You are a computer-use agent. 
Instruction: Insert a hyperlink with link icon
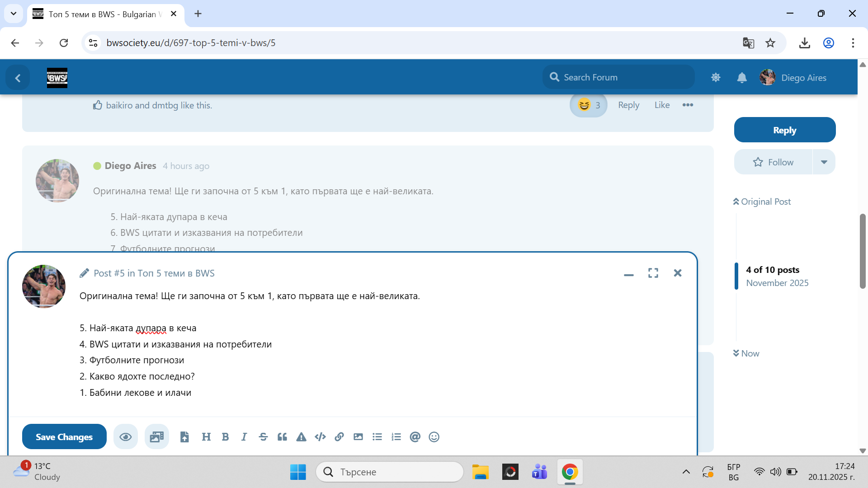tap(339, 437)
